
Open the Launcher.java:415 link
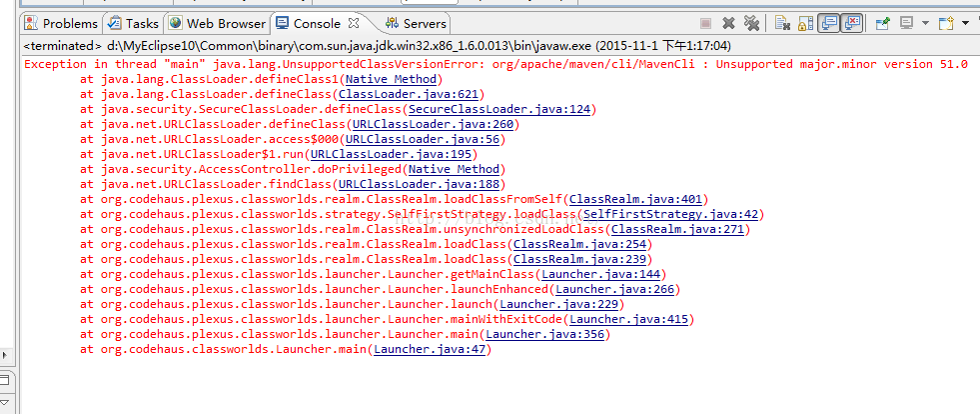point(628,319)
